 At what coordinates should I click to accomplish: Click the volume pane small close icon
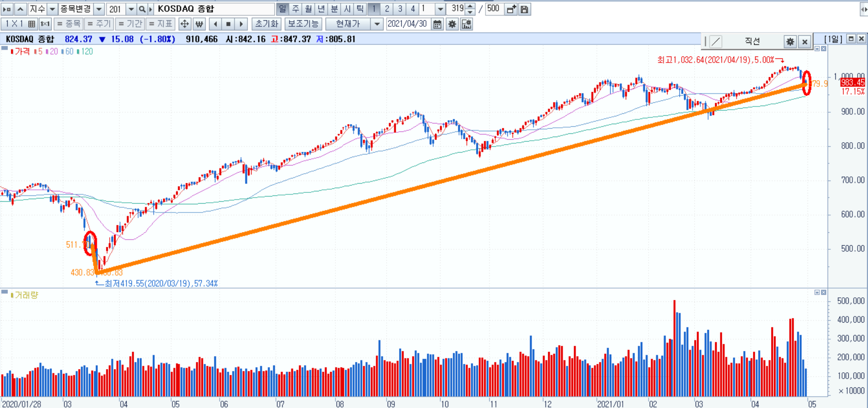point(823,293)
